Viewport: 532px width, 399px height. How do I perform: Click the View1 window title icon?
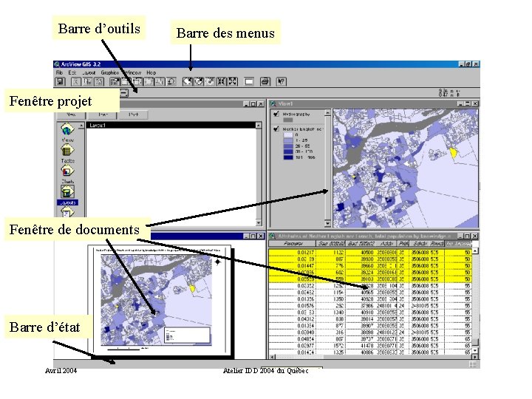click(273, 104)
